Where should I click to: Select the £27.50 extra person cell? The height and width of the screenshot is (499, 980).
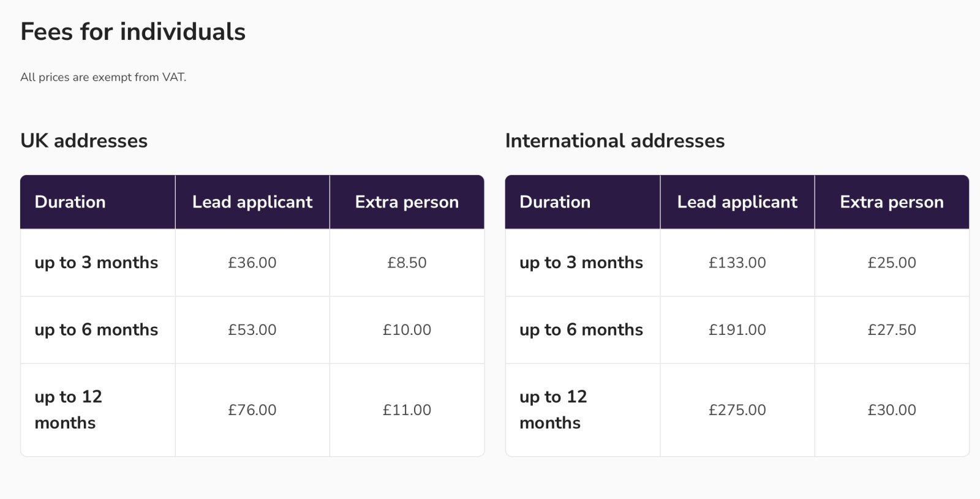tap(892, 330)
